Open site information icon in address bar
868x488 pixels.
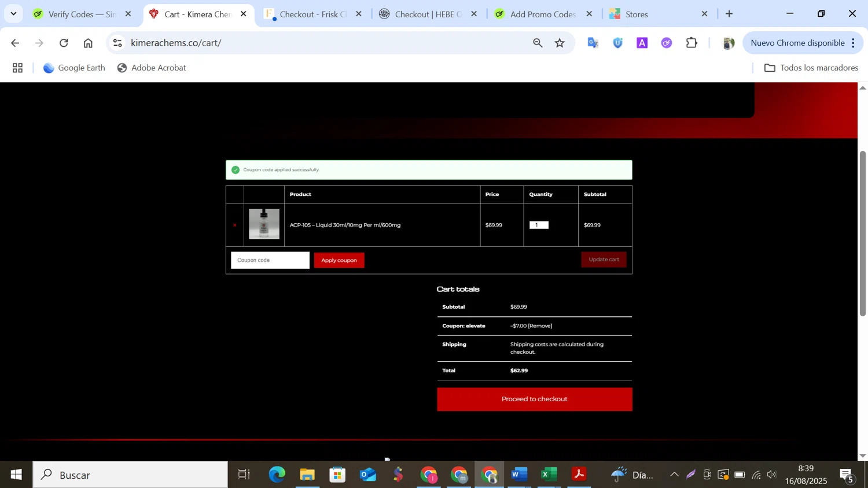(117, 43)
